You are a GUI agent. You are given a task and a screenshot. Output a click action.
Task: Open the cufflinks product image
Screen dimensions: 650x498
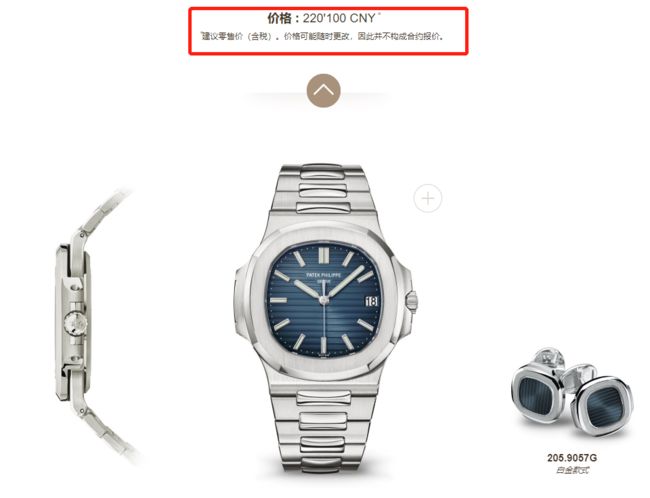tap(572, 393)
